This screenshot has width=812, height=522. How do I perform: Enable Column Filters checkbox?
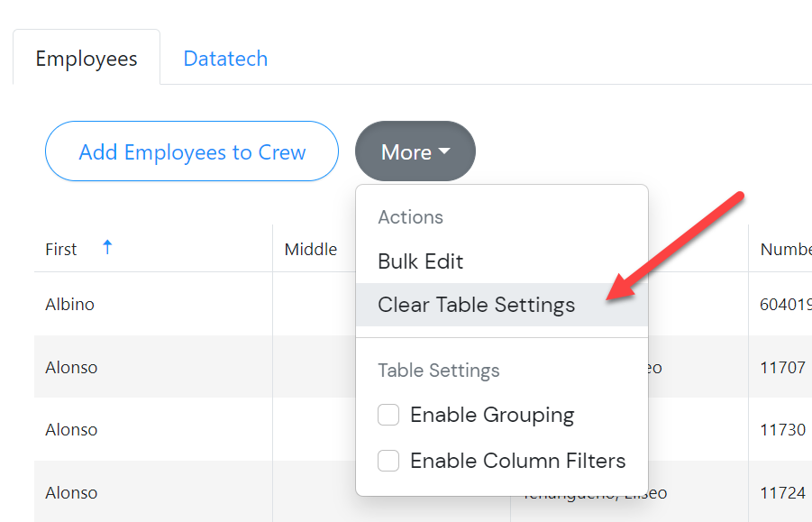click(x=388, y=461)
